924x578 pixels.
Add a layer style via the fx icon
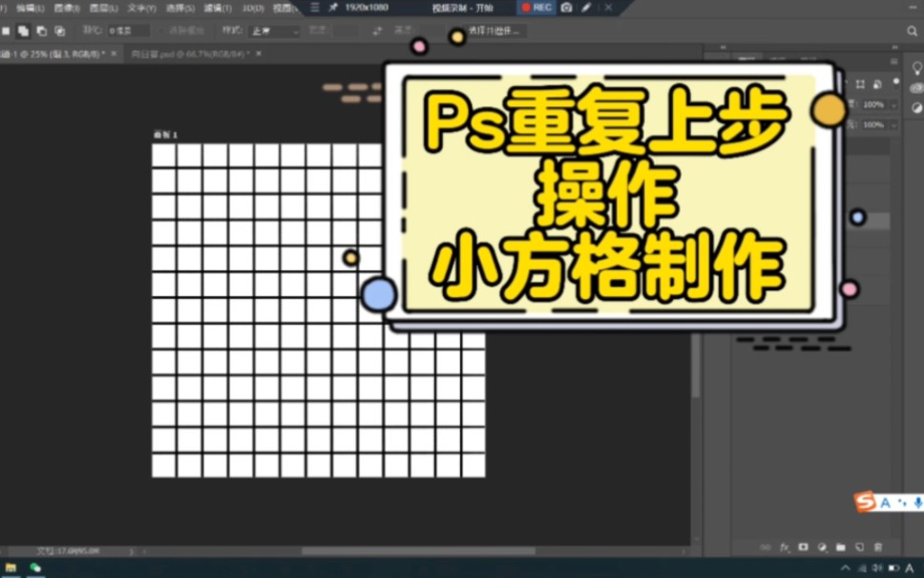[x=785, y=547]
